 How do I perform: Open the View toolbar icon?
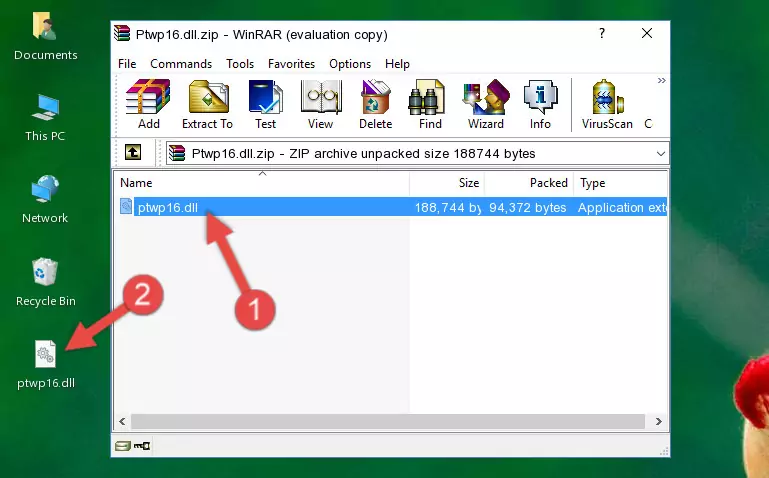pos(321,104)
